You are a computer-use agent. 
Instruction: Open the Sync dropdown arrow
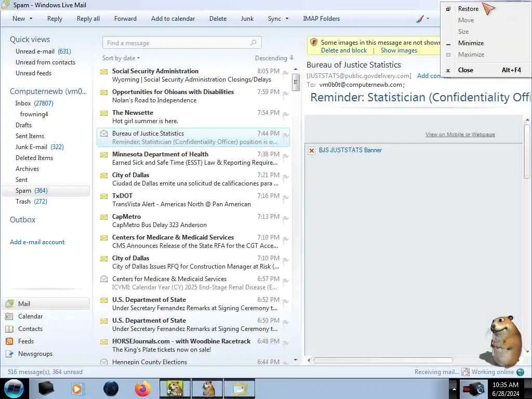(287, 19)
